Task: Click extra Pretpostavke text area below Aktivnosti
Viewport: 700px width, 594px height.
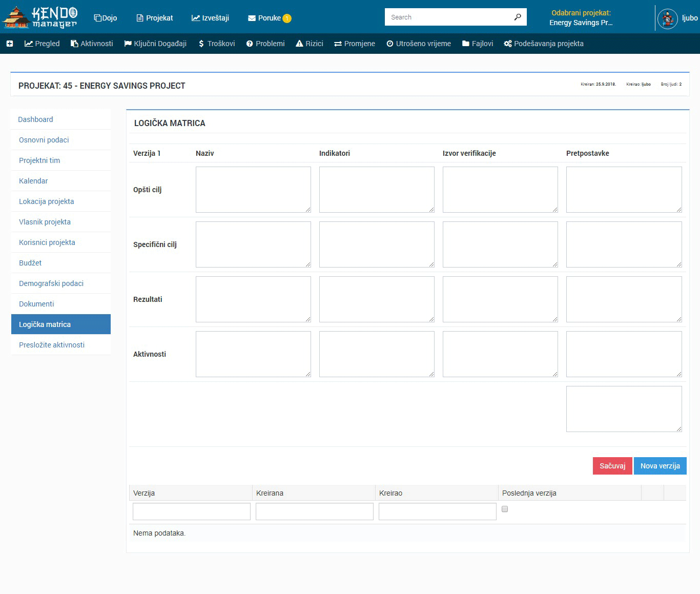Action: click(x=624, y=409)
